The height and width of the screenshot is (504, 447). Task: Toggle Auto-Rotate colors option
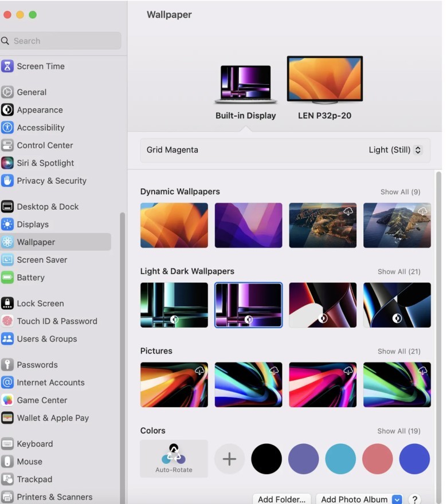click(x=174, y=459)
